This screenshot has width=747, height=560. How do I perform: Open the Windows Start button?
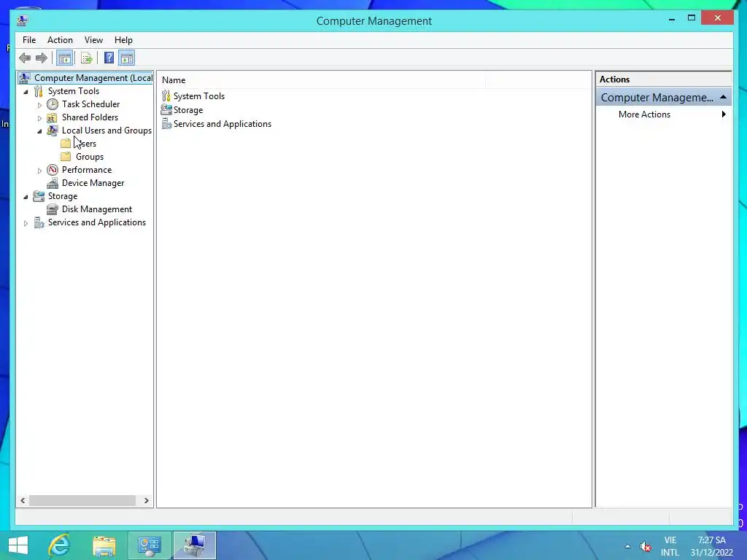(x=18, y=545)
